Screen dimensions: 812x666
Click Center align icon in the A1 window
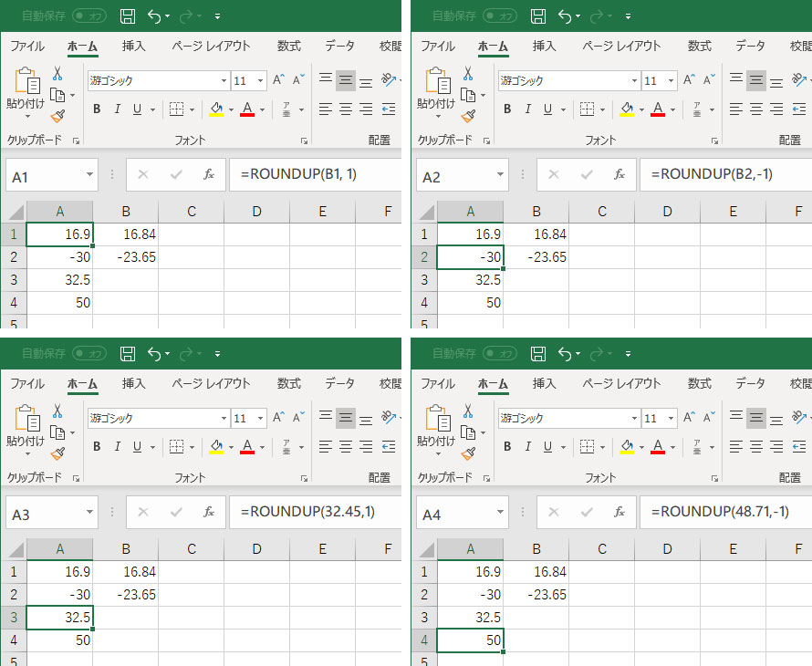[x=346, y=109]
